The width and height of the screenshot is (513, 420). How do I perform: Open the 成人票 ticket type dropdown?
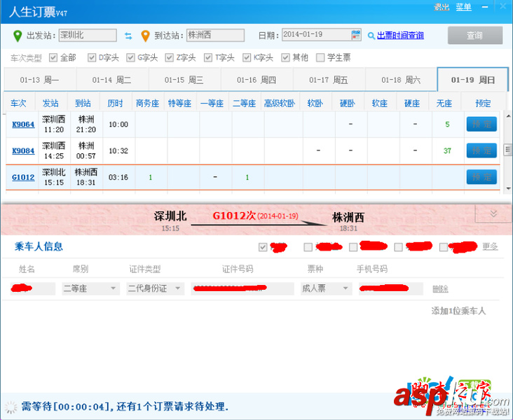pos(326,288)
